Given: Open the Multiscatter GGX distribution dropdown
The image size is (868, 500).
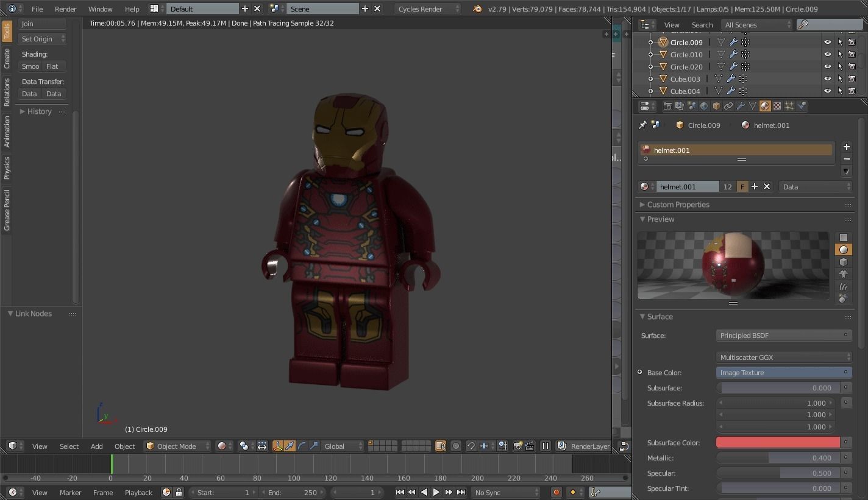Looking at the screenshot, I should [x=784, y=357].
